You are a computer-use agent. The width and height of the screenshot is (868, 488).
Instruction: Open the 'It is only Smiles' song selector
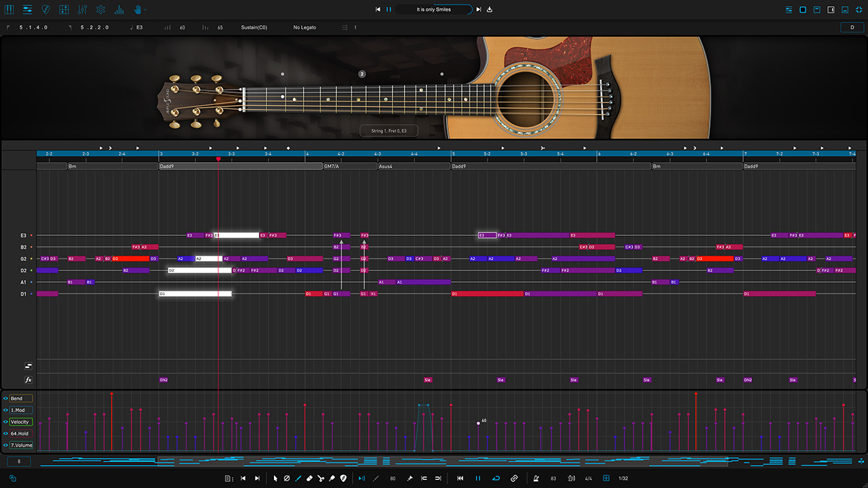click(x=434, y=9)
